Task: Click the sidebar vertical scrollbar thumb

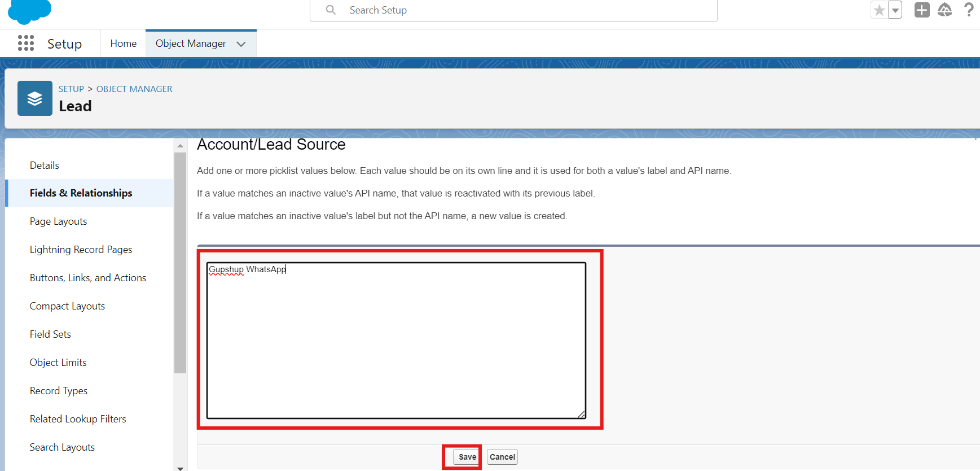Action: [x=180, y=263]
